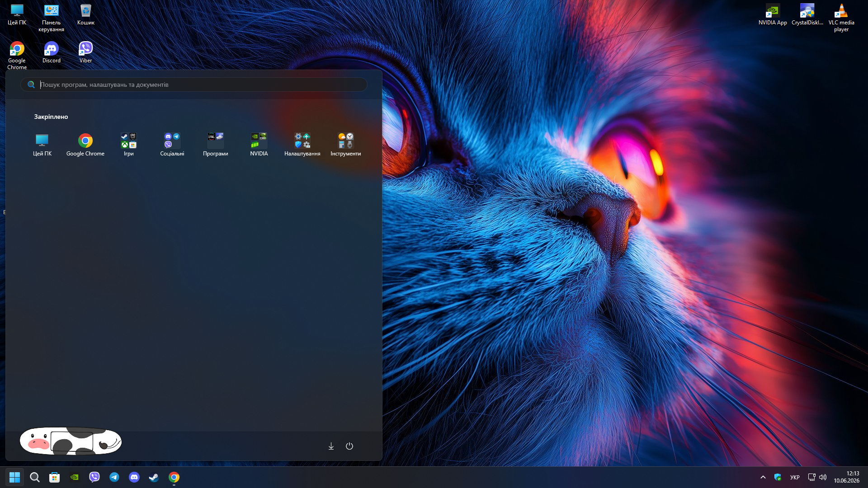Image resolution: width=868 pixels, height=488 pixels.
Task: Click the power button in Start menu
Action: point(349,446)
